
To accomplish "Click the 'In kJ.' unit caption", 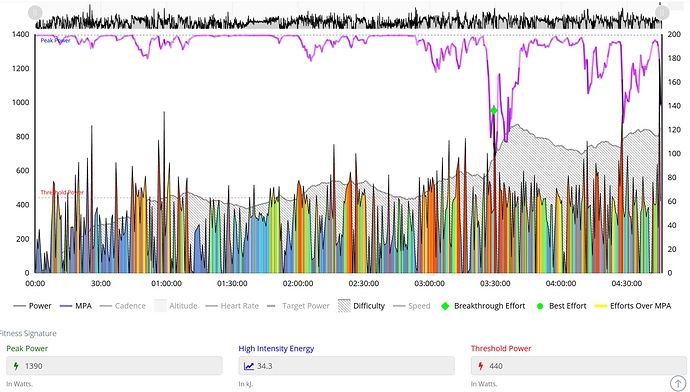I will tap(246, 384).
